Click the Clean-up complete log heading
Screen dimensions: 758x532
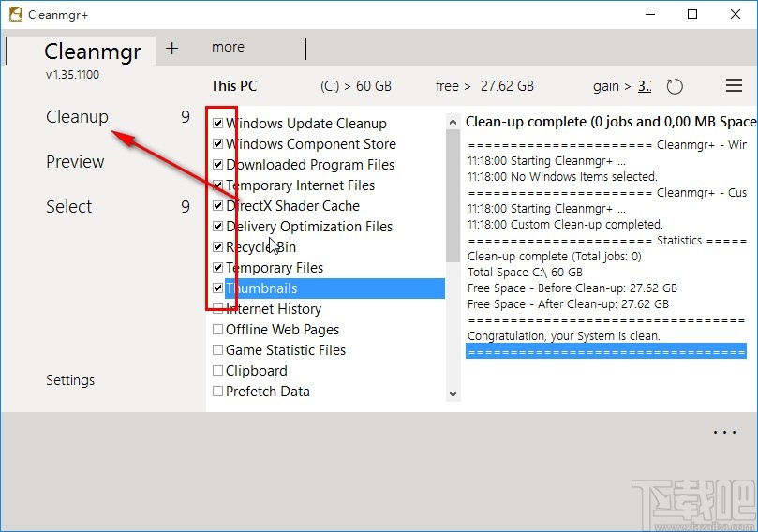611,122
